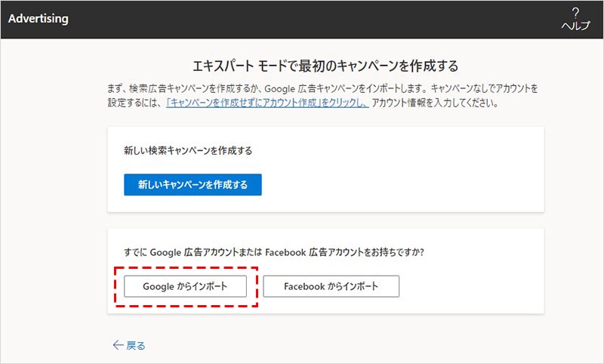This screenshot has height=364, width=604.
Task: Click the question mark help icon
Action: (575, 13)
